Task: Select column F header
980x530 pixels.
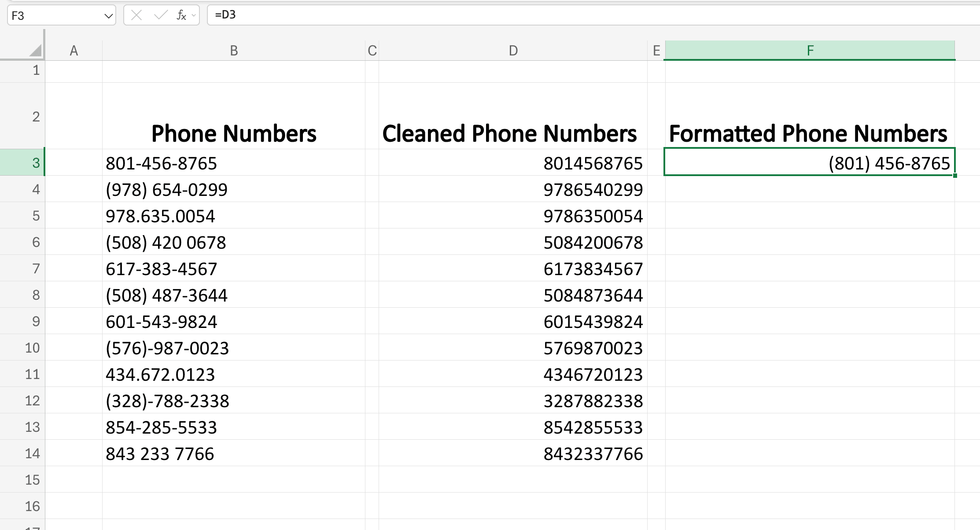Action: [810, 50]
